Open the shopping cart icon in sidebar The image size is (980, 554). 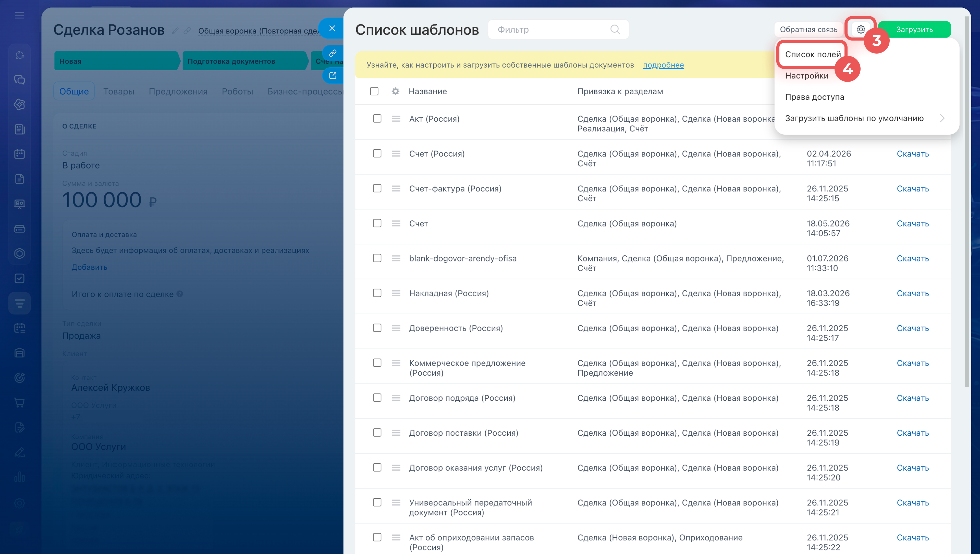pos(19,402)
